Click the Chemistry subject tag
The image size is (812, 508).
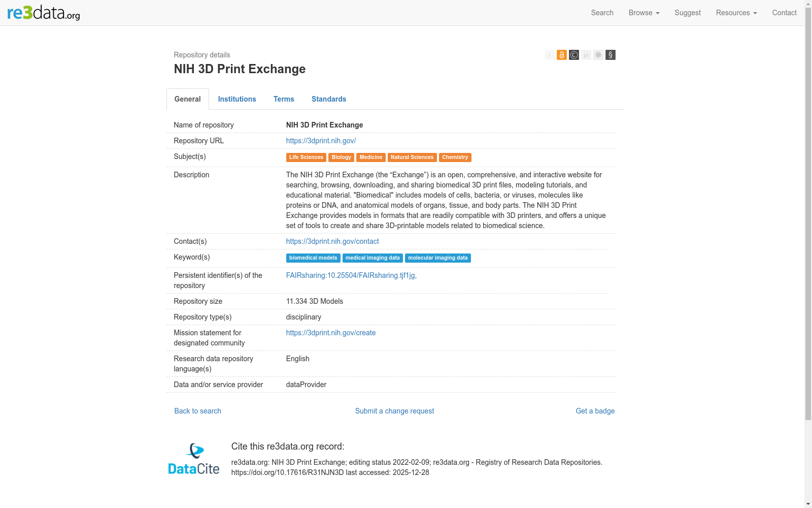pos(455,157)
